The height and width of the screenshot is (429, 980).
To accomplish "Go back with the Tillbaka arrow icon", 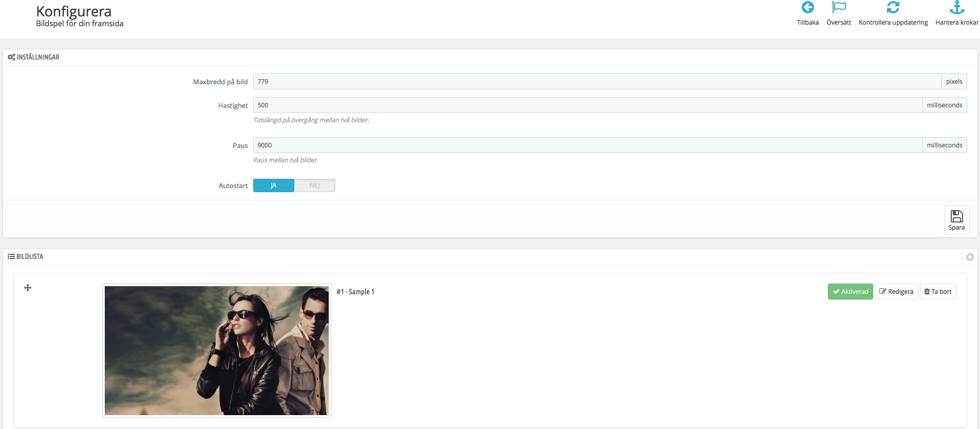I will click(x=807, y=8).
